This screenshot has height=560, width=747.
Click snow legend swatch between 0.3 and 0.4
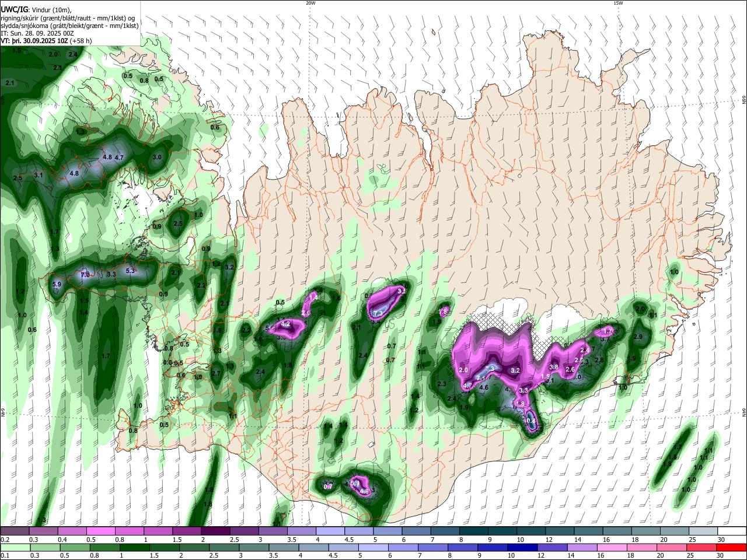(x=44, y=531)
